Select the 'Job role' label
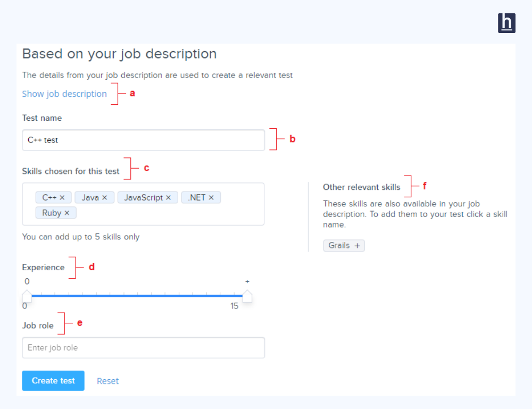The height and width of the screenshot is (409, 532). tap(38, 325)
